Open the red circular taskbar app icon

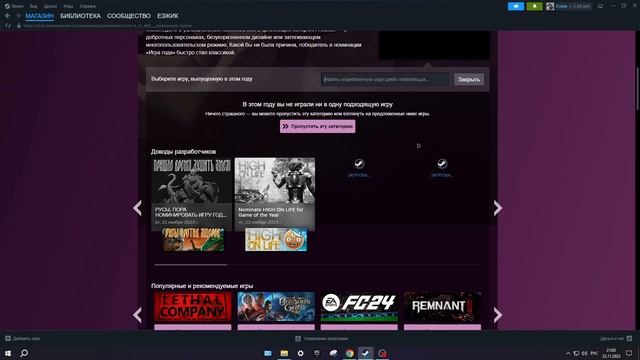[382, 353]
